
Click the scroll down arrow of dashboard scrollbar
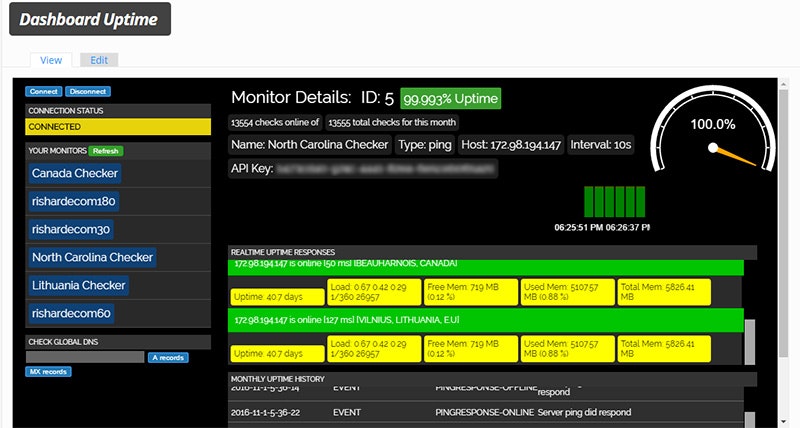(x=784, y=422)
